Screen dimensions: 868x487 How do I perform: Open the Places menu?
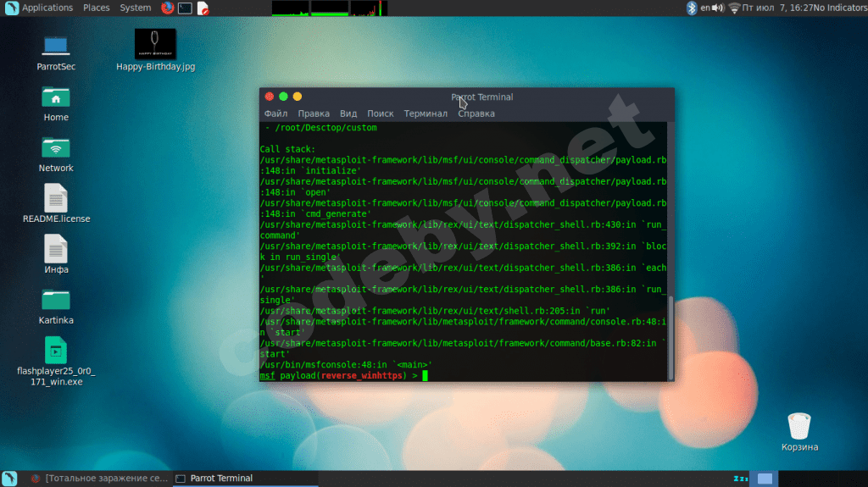(x=97, y=8)
